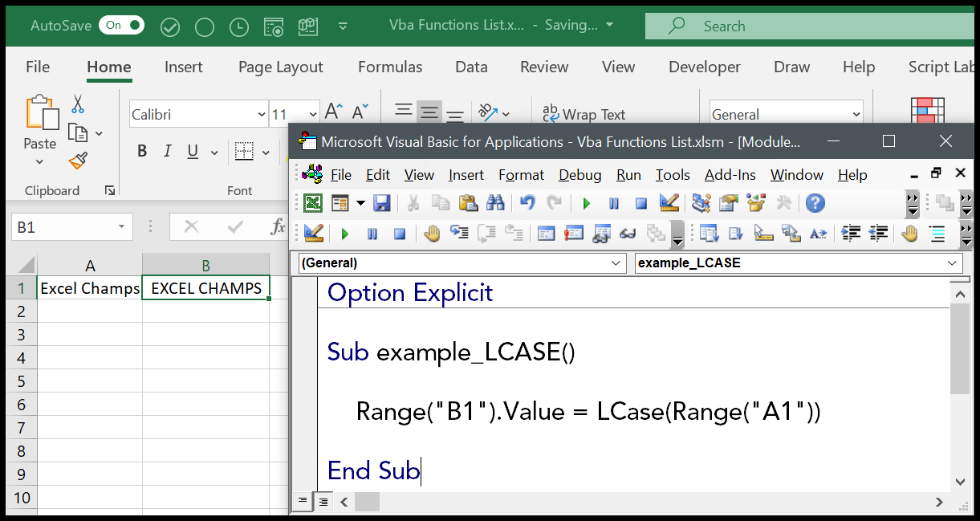Click the View Microsoft Excel icon in VBA toolbar
The height and width of the screenshot is (521, 980).
(x=312, y=203)
